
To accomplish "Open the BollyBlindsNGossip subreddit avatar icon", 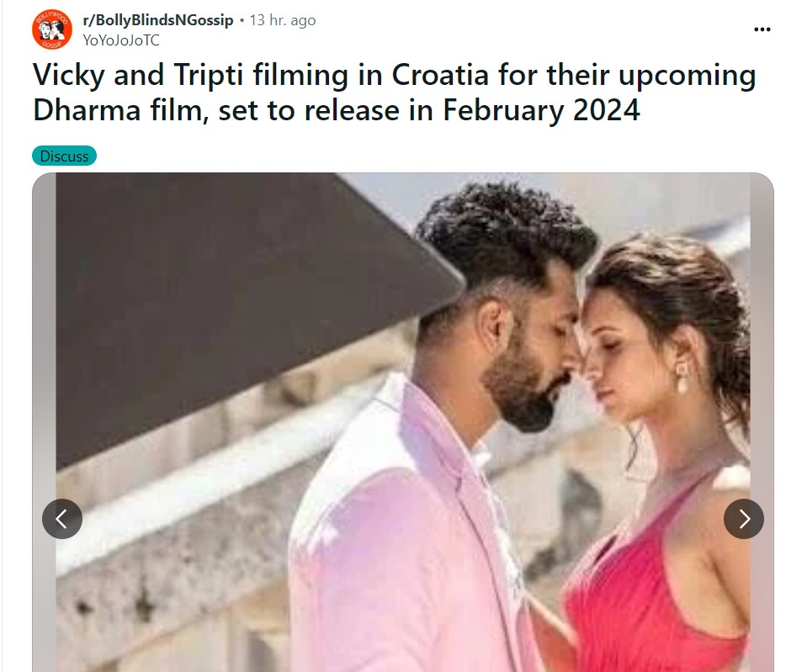I will (52, 29).
